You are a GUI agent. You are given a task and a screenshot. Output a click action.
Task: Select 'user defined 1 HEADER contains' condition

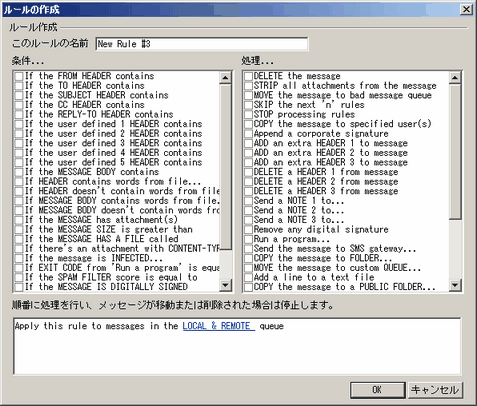coord(19,124)
